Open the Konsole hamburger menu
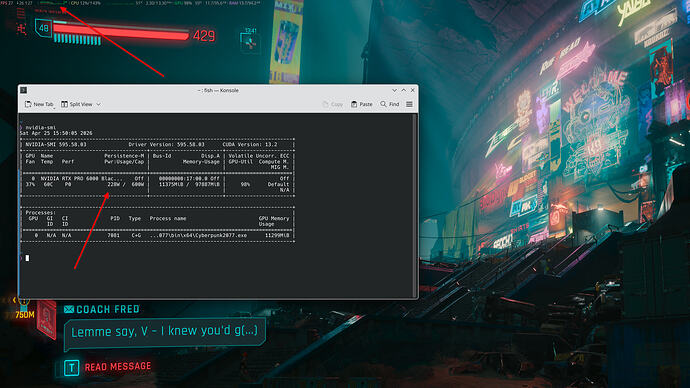The height and width of the screenshot is (388, 690). [409, 104]
